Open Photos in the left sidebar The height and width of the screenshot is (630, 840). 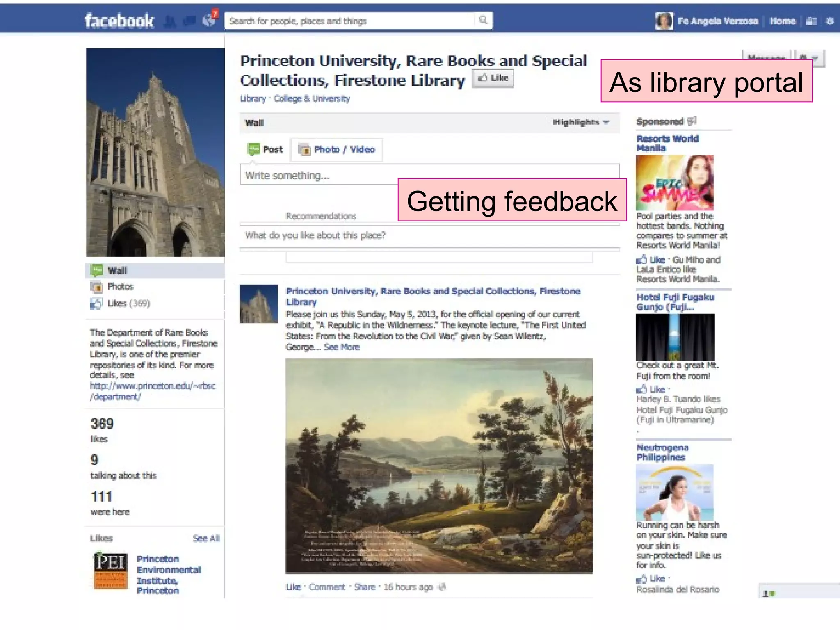point(155,287)
